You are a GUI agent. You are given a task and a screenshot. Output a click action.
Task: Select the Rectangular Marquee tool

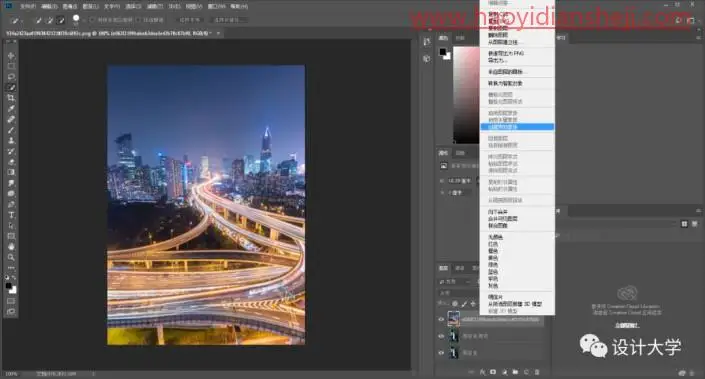(11, 66)
